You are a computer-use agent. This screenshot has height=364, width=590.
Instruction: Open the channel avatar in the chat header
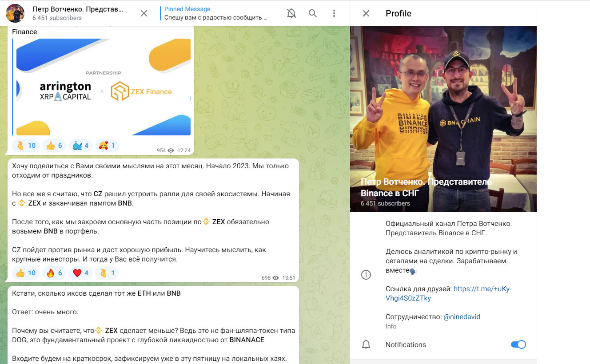pyautogui.click(x=15, y=13)
